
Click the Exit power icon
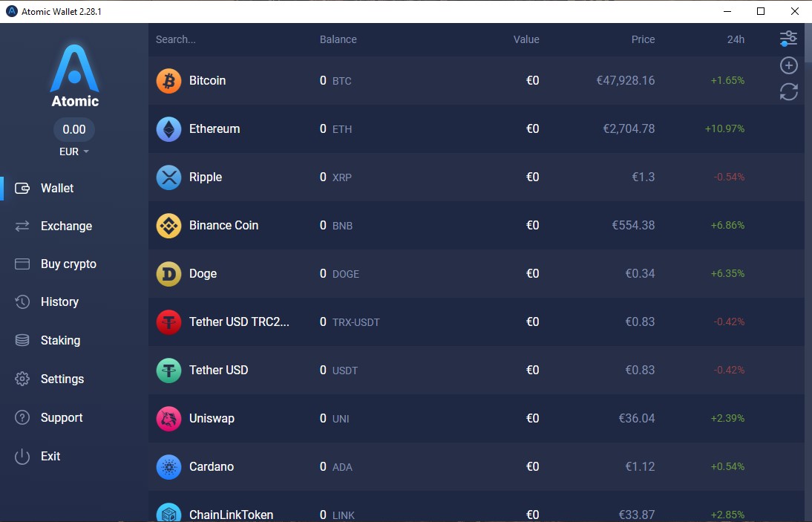point(22,456)
